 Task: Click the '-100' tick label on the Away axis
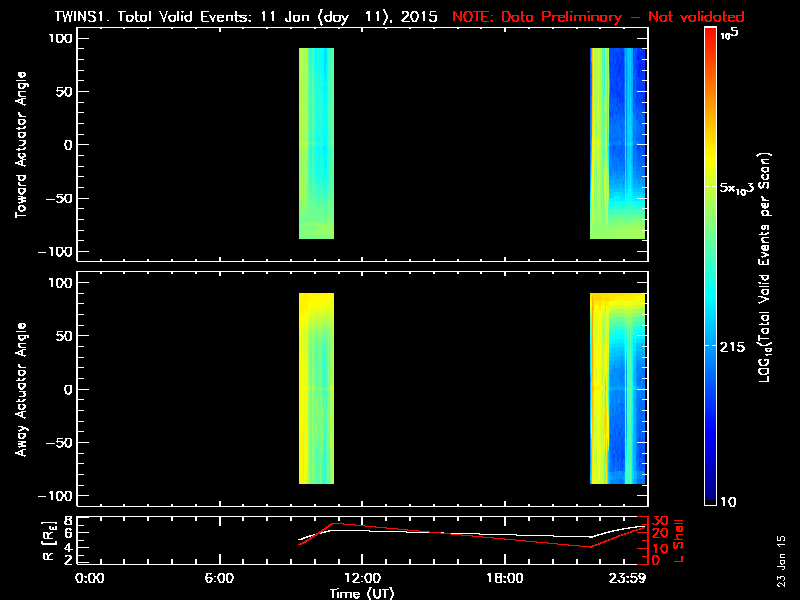[56, 496]
